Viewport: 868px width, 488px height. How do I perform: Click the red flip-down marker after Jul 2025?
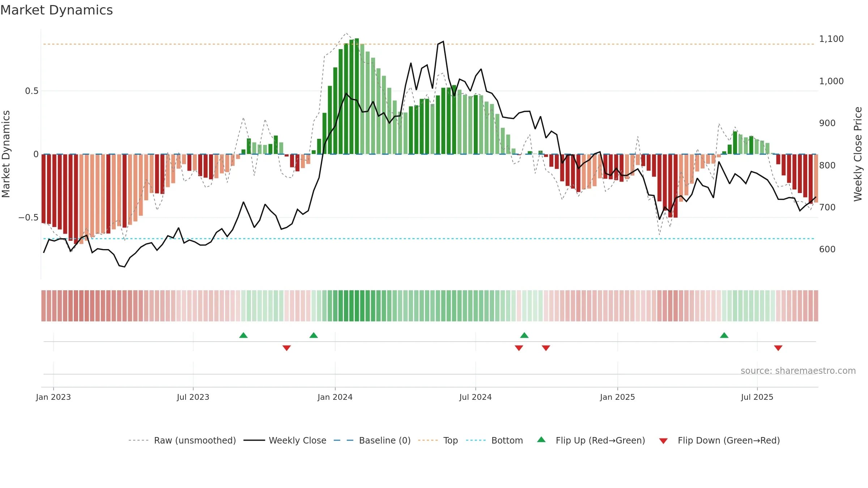coord(778,348)
